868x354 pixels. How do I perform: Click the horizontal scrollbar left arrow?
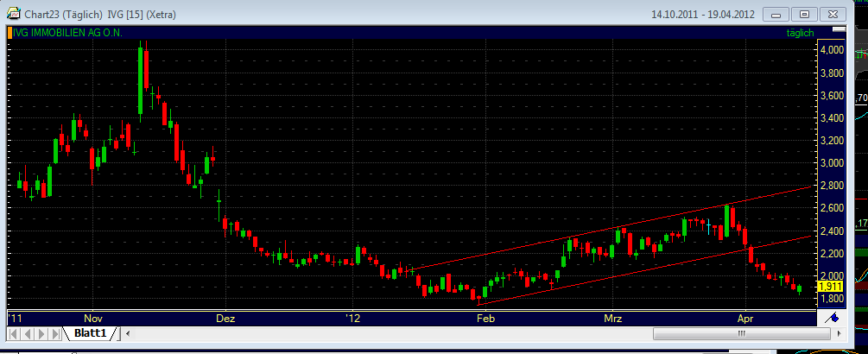tap(128, 333)
